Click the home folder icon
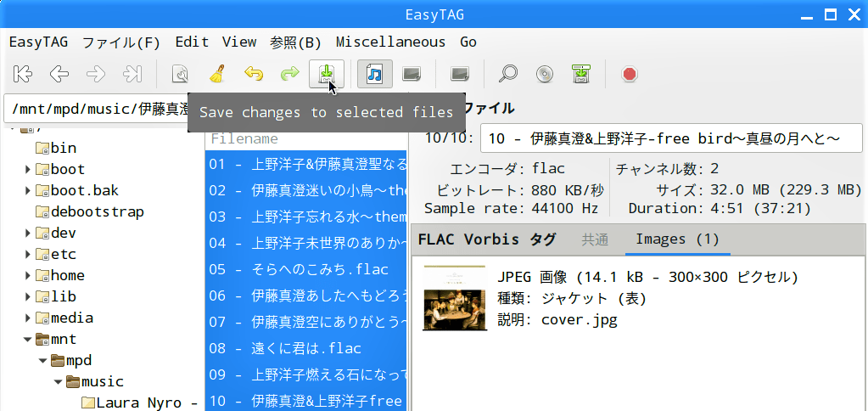The height and width of the screenshot is (411, 868). 42,276
